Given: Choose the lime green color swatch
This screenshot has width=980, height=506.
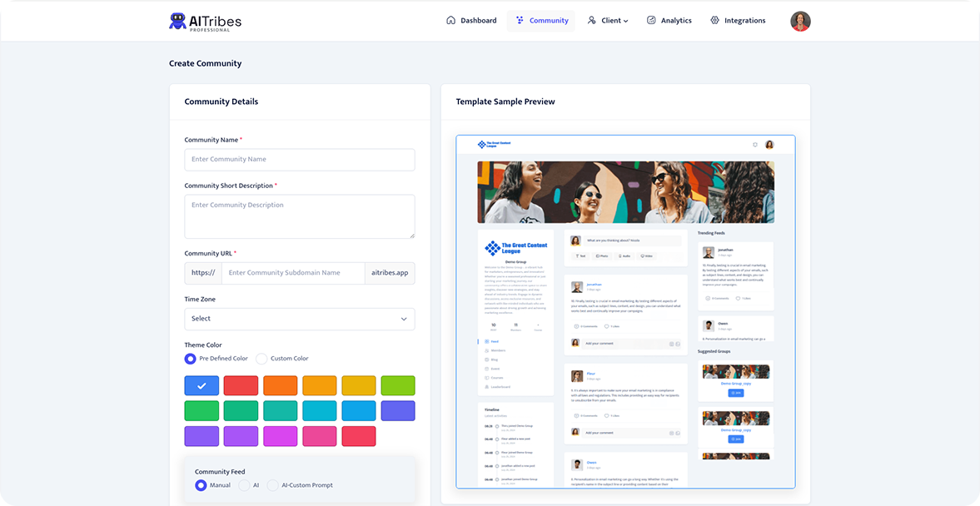Looking at the screenshot, I should (398, 386).
